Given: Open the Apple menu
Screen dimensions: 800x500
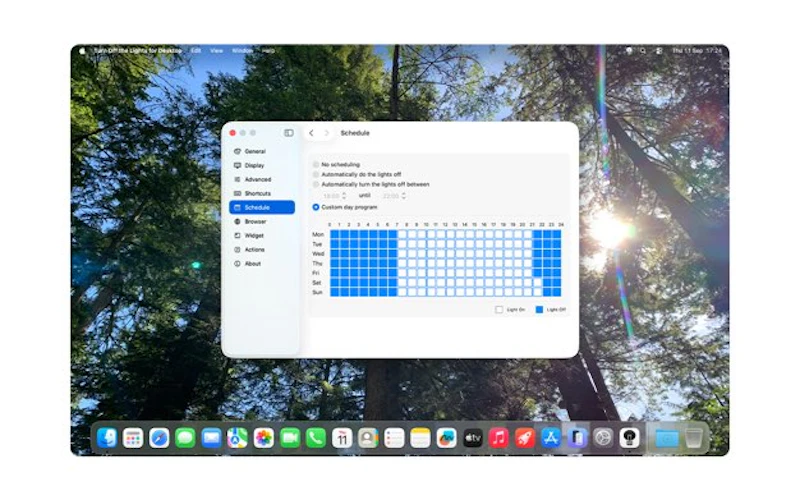Looking at the screenshot, I should coord(83,51).
